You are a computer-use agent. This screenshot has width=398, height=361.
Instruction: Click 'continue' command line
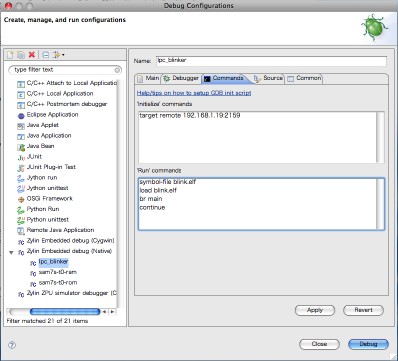152,208
